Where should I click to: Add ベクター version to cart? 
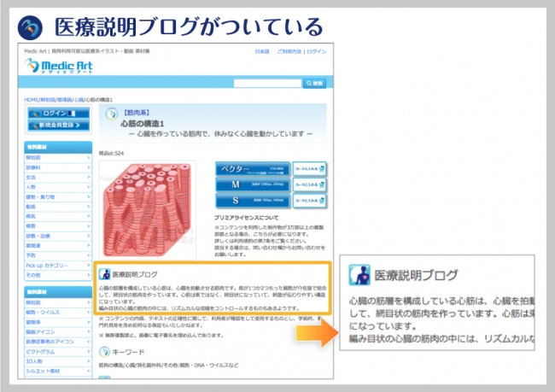309,169
